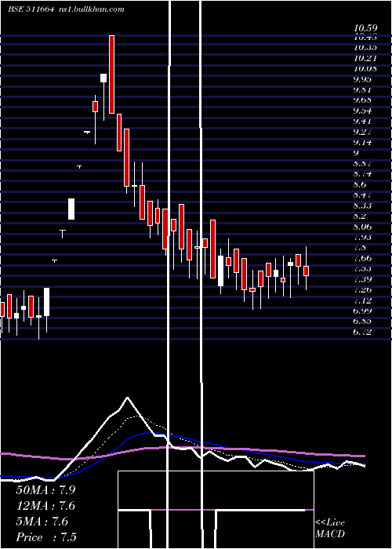Select the 7.53 price axis label
This screenshot has height=549, width=392.
(362, 268)
